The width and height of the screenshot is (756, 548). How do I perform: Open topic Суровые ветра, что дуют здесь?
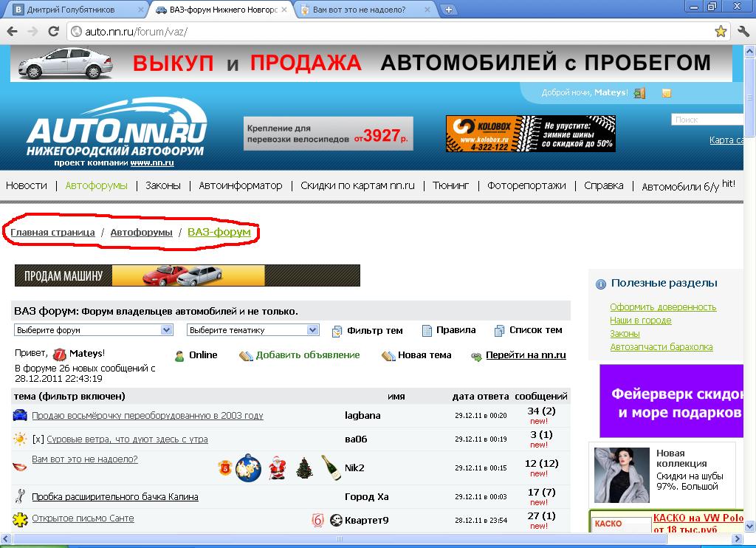click(127, 439)
